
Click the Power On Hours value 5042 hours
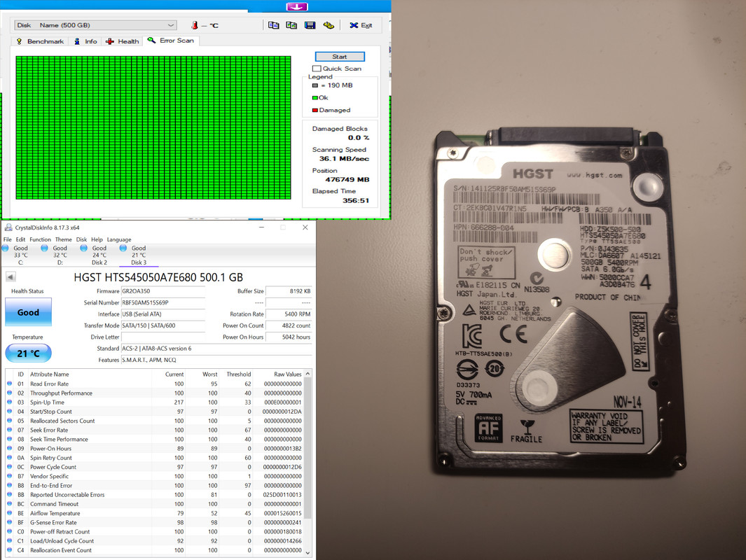289,337
